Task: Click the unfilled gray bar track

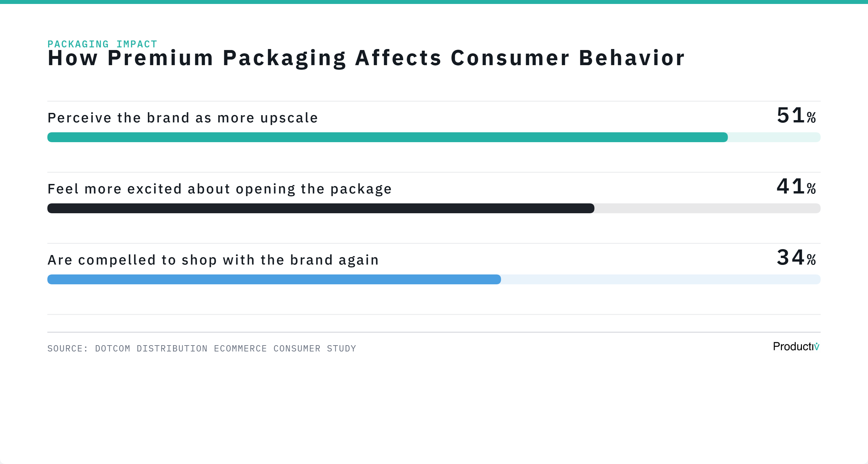Action: tap(707, 208)
